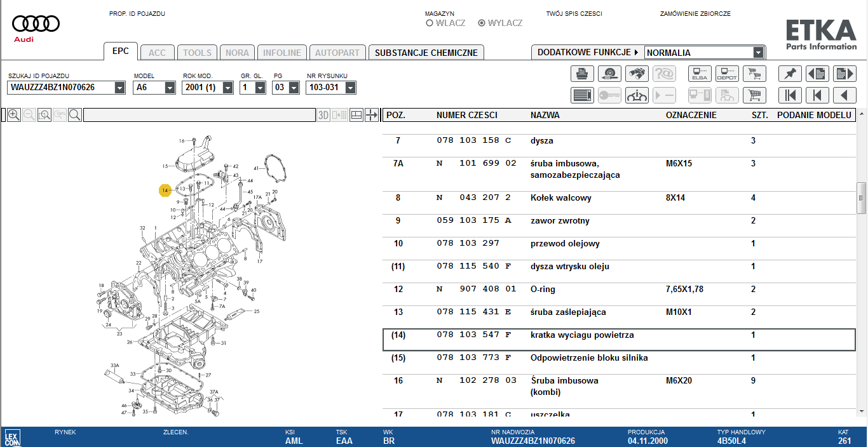Switch to the NORA tab
The image size is (868, 447).
[x=237, y=53]
